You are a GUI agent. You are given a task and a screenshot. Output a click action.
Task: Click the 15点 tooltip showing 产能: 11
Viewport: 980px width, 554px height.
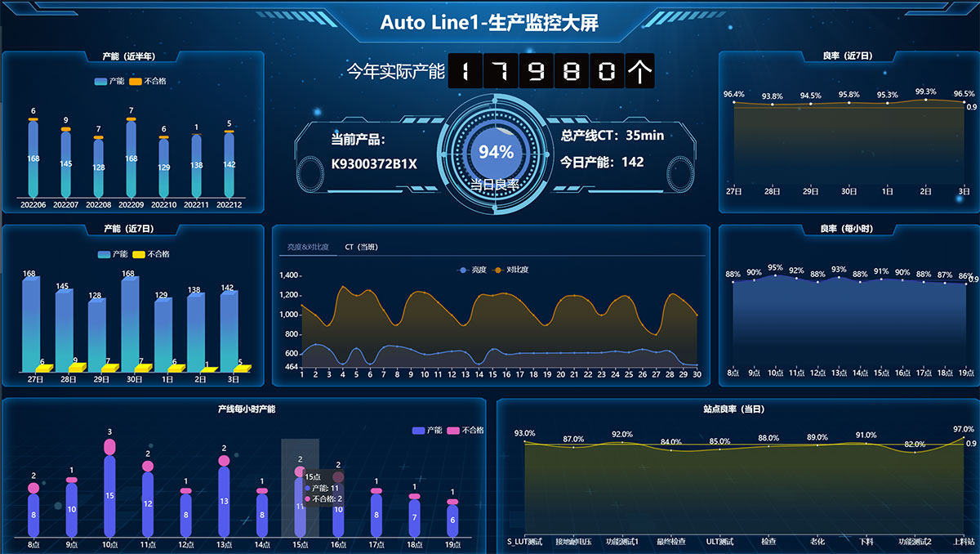click(x=322, y=488)
